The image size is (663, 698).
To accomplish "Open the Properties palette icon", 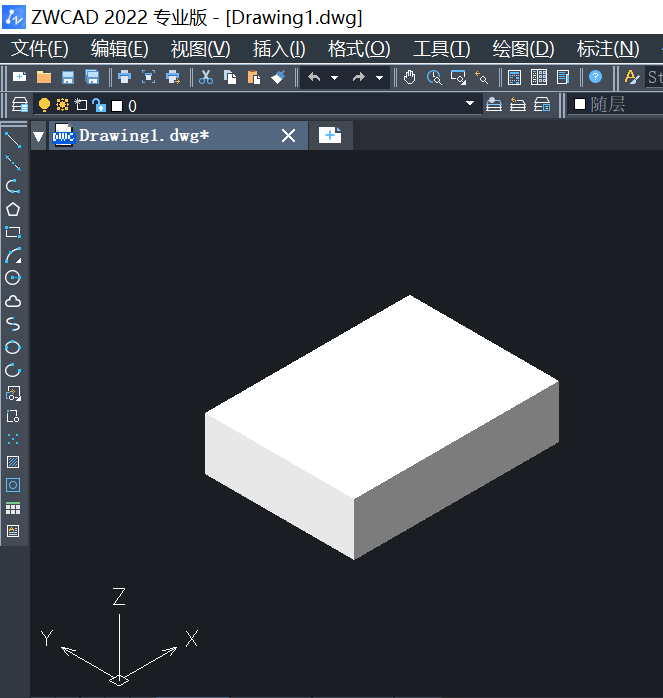I will coord(515,77).
